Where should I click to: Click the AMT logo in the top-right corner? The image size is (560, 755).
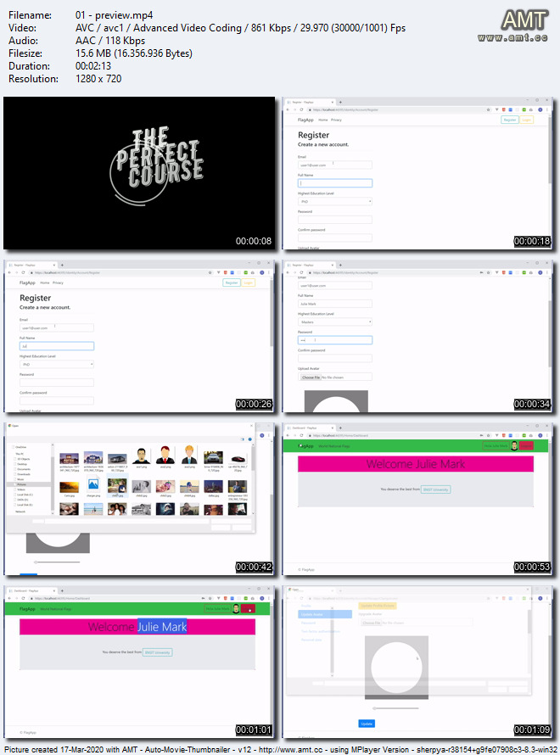(524, 26)
